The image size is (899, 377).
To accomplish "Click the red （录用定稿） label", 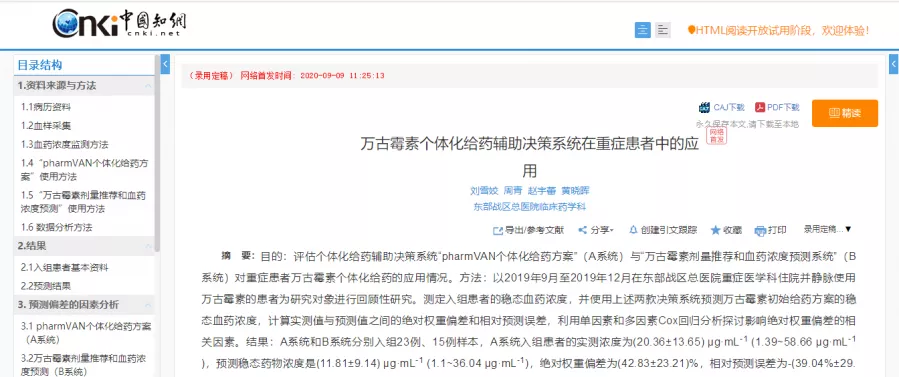I will coord(211,76).
